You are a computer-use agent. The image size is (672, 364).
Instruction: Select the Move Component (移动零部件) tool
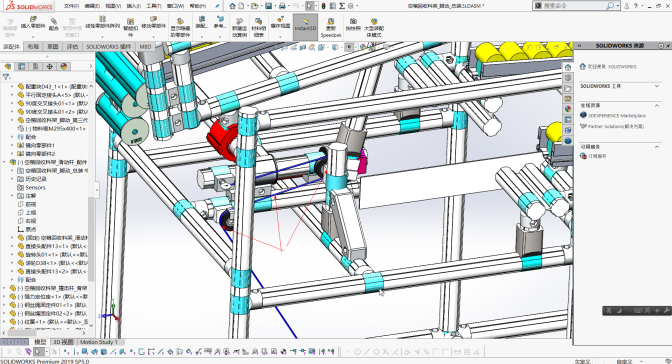point(153,22)
